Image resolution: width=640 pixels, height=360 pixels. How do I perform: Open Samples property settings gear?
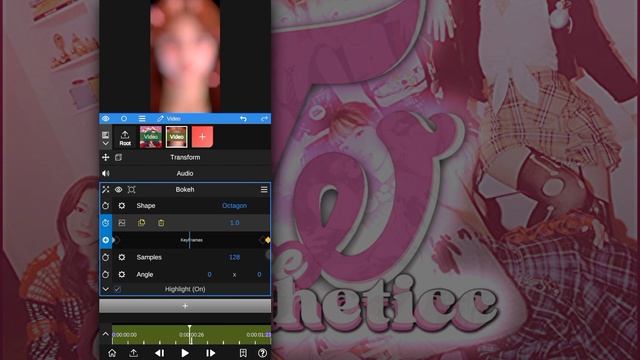pyautogui.click(x=122, y=258)
